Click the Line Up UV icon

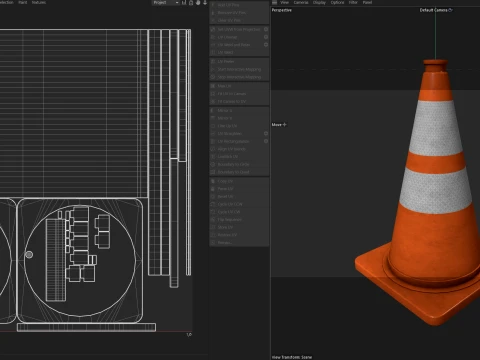(213, 126)
